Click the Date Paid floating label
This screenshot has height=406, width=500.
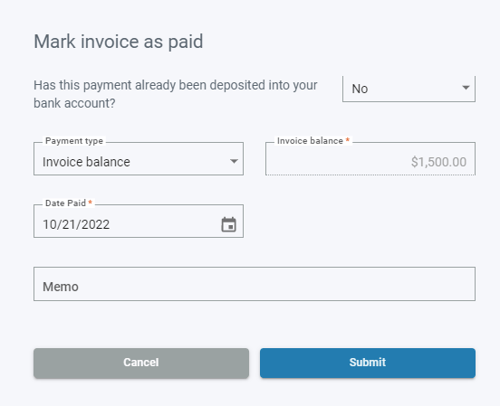(65, 203)
